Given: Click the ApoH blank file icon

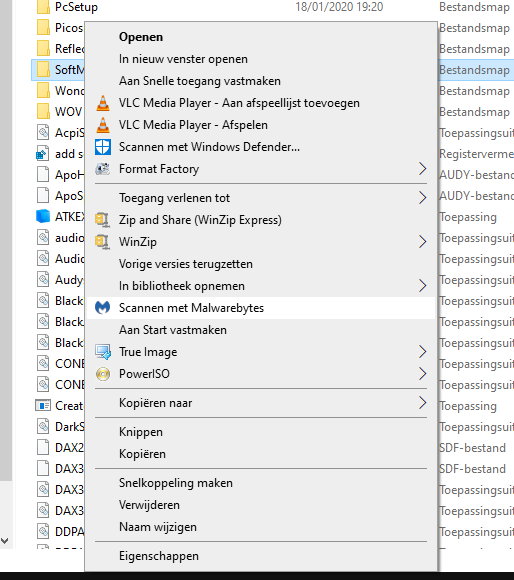Looking at the screenshot, I should point(43,174).
